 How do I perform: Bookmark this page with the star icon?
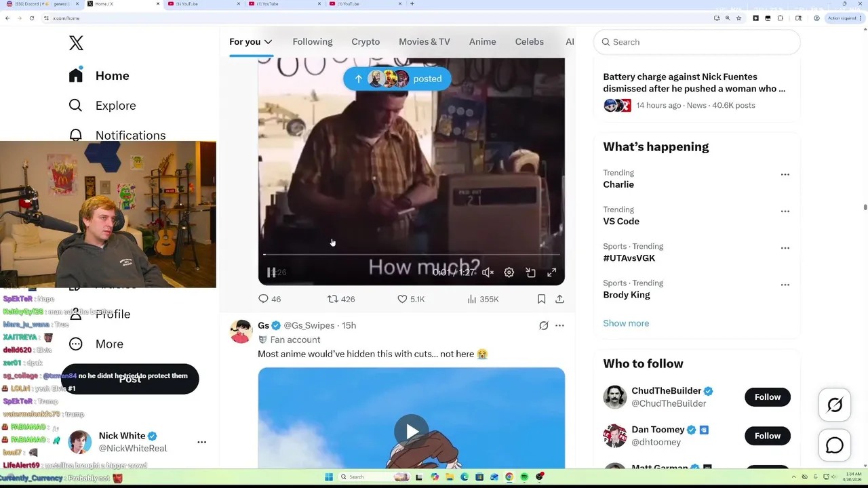(x=738, y=18)
